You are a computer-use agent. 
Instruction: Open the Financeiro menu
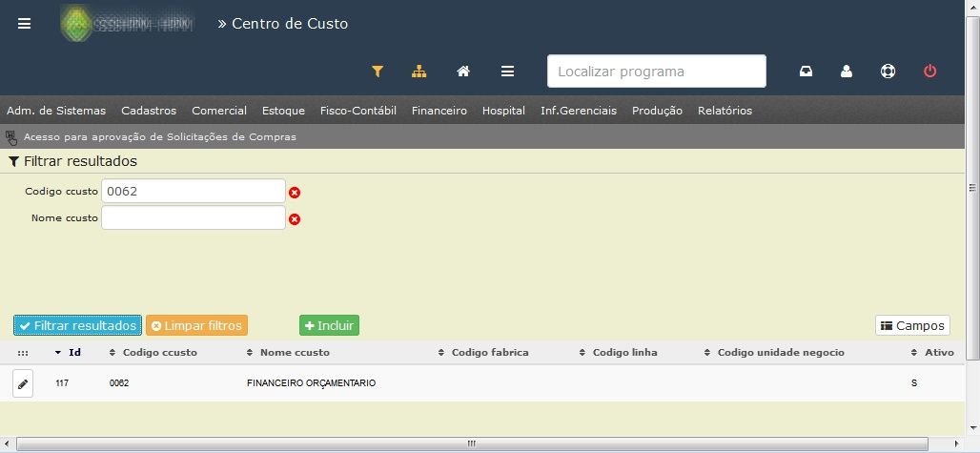439,111
